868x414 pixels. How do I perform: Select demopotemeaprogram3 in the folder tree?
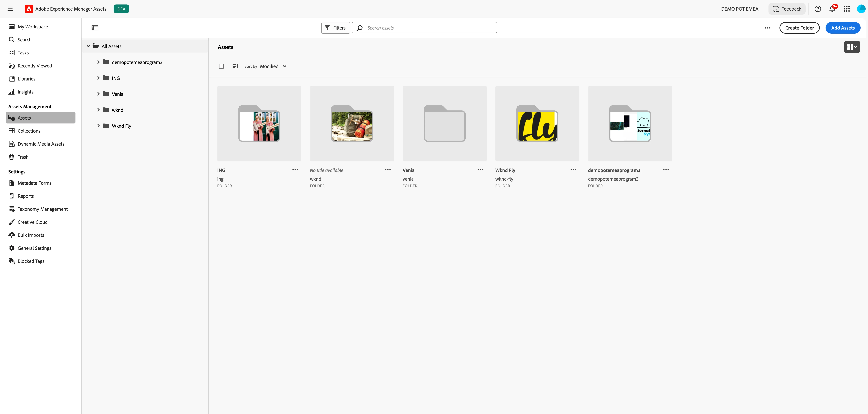click(137, 62)
